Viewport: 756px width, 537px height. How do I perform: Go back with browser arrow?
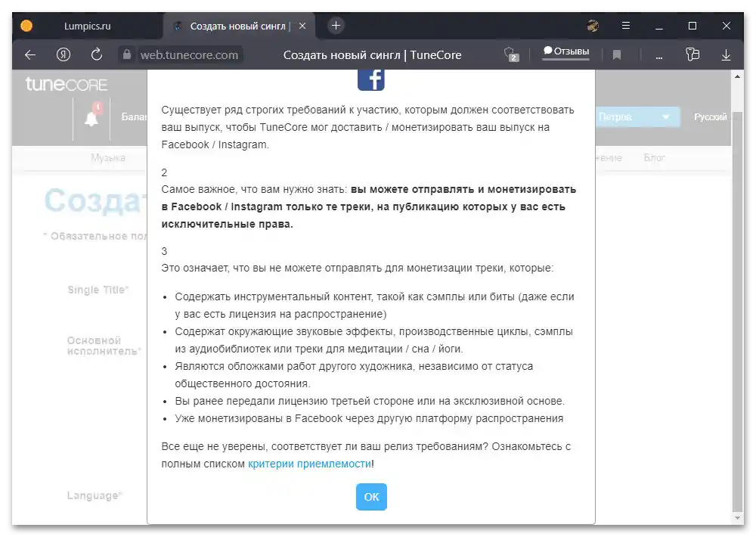point(30,55)
